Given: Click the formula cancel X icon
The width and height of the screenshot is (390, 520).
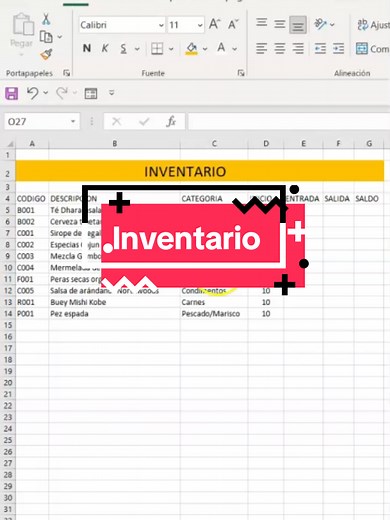Looking at the screenshot, I should 116,122.
